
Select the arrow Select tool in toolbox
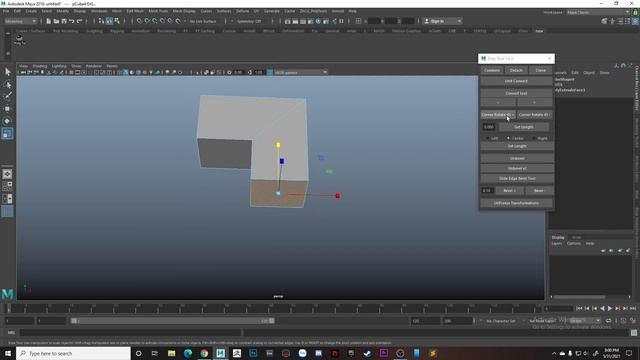click(7, 72)
